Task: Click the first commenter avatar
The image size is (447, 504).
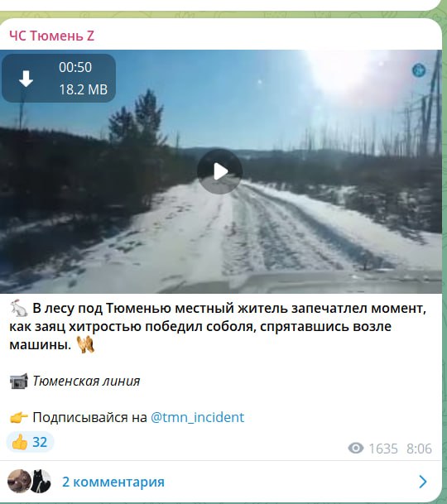Action: tap(19, 481)
